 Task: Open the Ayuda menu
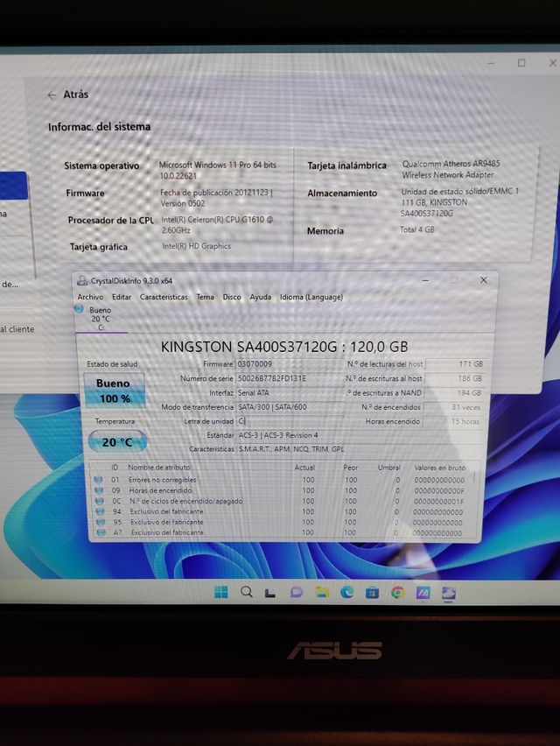point(261,297)
